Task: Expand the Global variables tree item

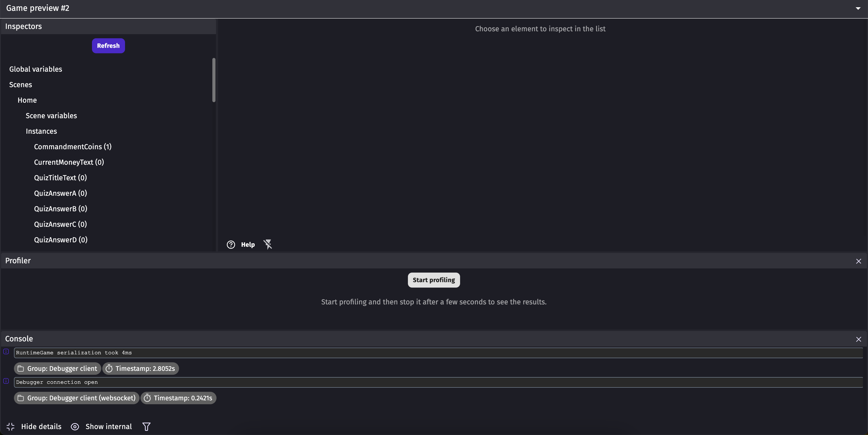Action: coord(36,69)
